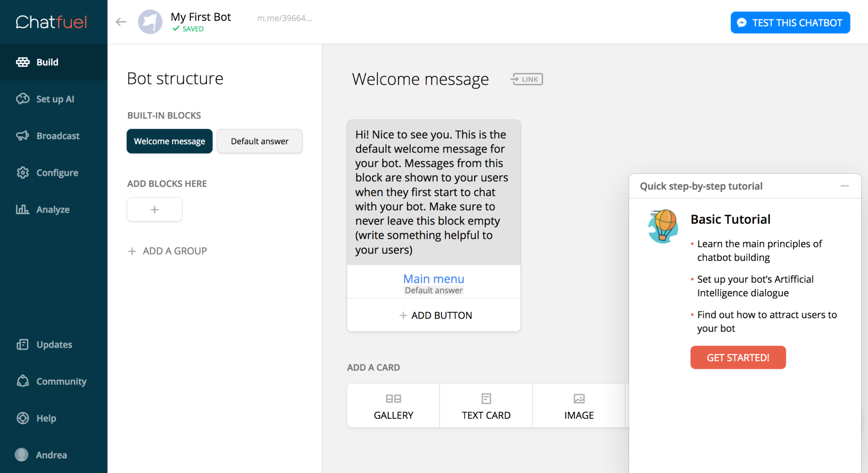Click the plus icon beside Add a Group
Viewport: 868px width, 473px height.
[x=132, y=251]
